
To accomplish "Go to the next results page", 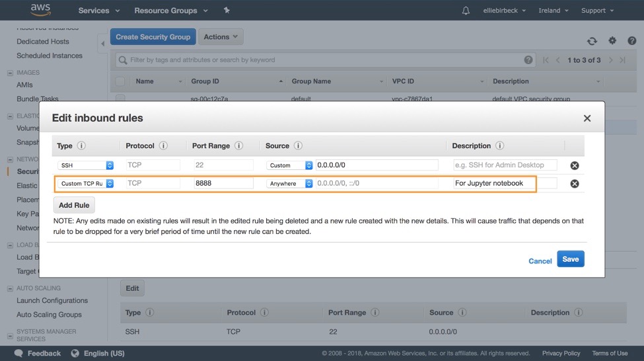I will tap(611, 60).
